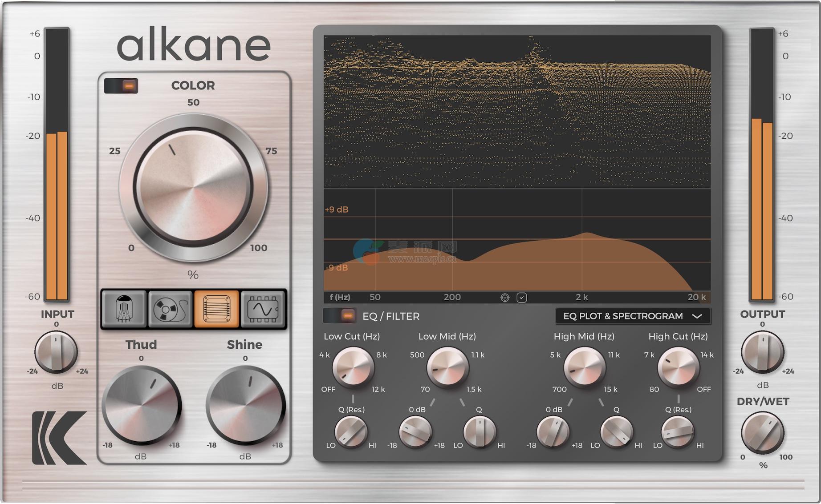Click the DRY/WET mix knob
The image size is (821, 504).
[762, 432]
